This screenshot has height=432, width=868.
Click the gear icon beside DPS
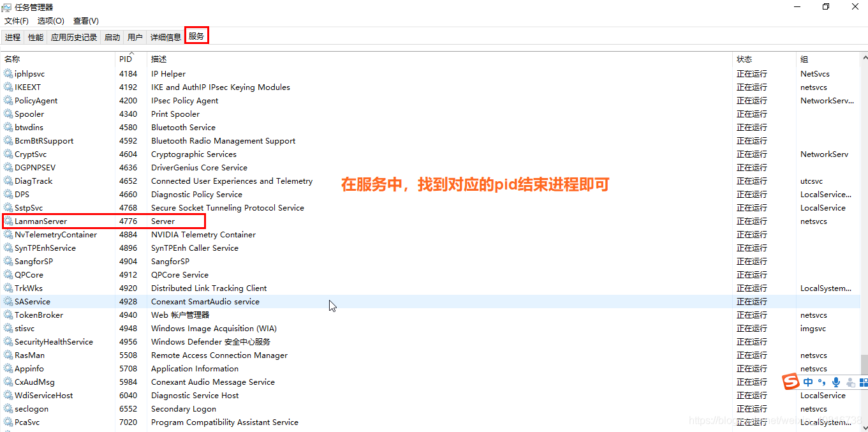coord(8,195)
